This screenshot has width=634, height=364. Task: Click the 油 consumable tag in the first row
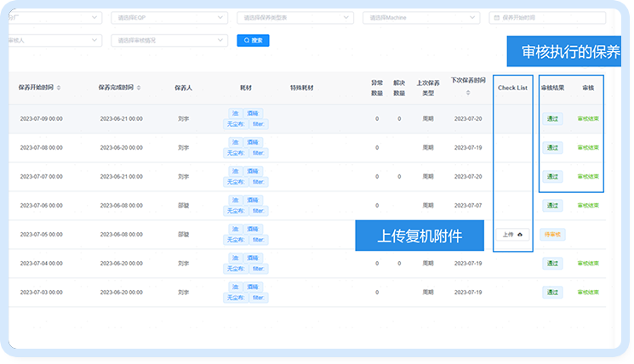tap(235, 113)
